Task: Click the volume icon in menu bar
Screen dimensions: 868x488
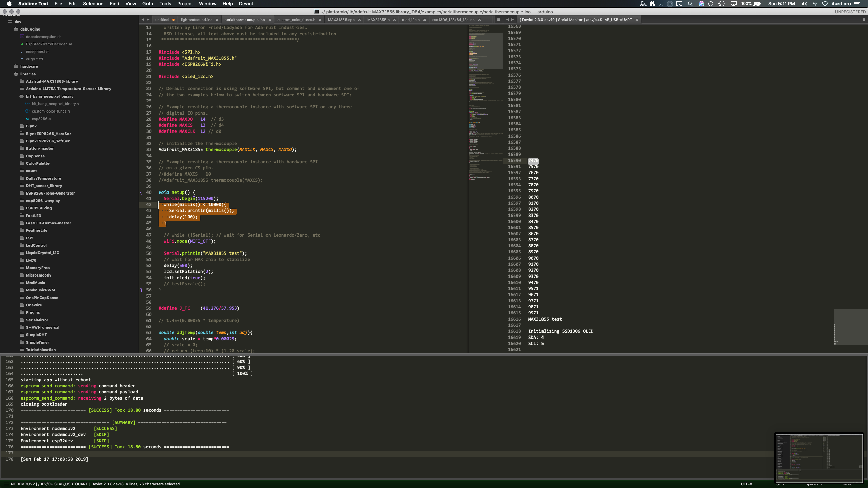Action: [804, 4]
